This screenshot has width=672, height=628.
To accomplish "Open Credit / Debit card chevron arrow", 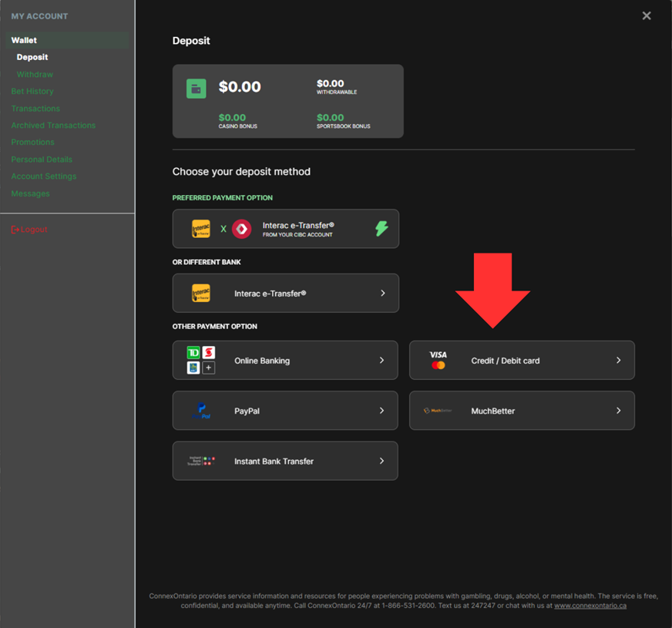I will click(x=618, y=360).
